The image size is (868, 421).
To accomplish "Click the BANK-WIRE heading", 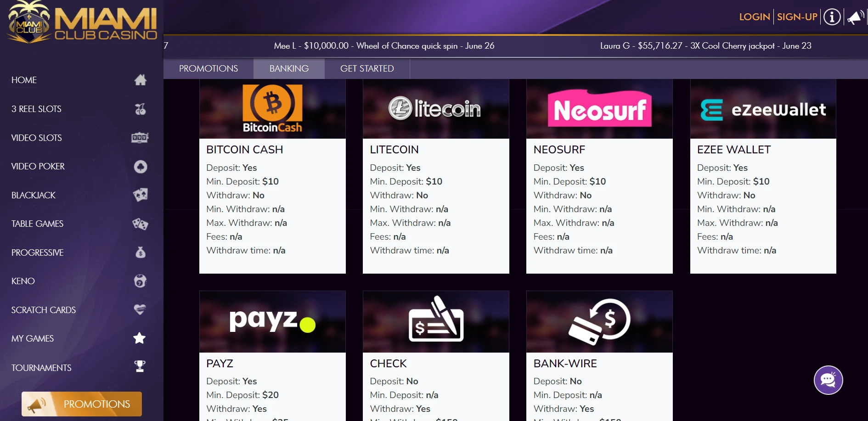I will (x=565, y=364).
